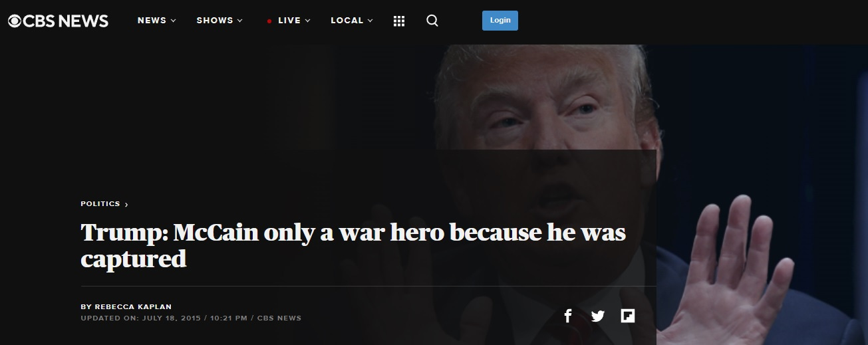868x345 pixels.
Task: Open the grid apps menu icon
Action: click(399, 21)
